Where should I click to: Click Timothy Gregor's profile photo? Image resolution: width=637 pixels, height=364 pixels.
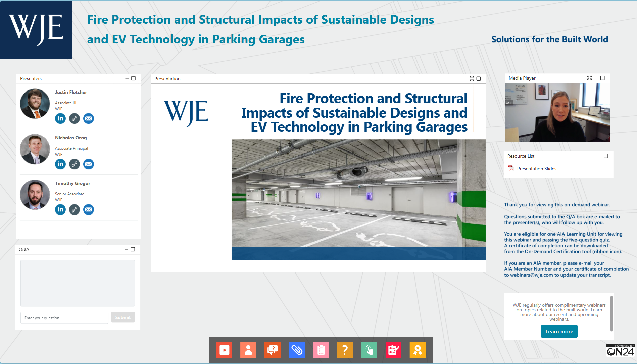click(x=35, y=195)
